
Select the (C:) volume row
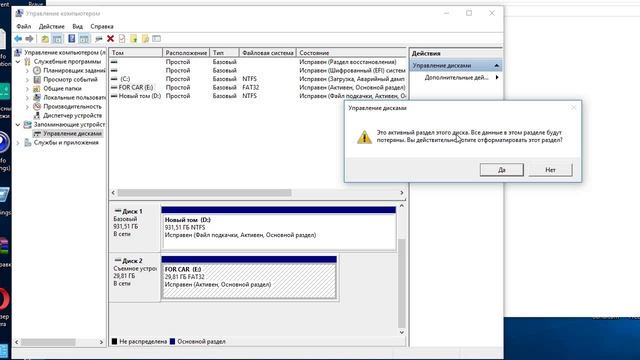coord(258,79)
